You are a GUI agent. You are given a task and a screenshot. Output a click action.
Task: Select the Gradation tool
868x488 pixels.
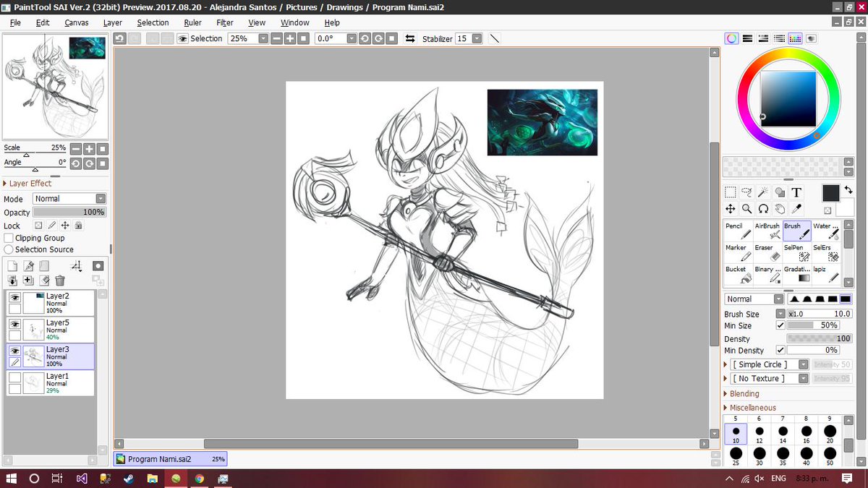point(796,274)
